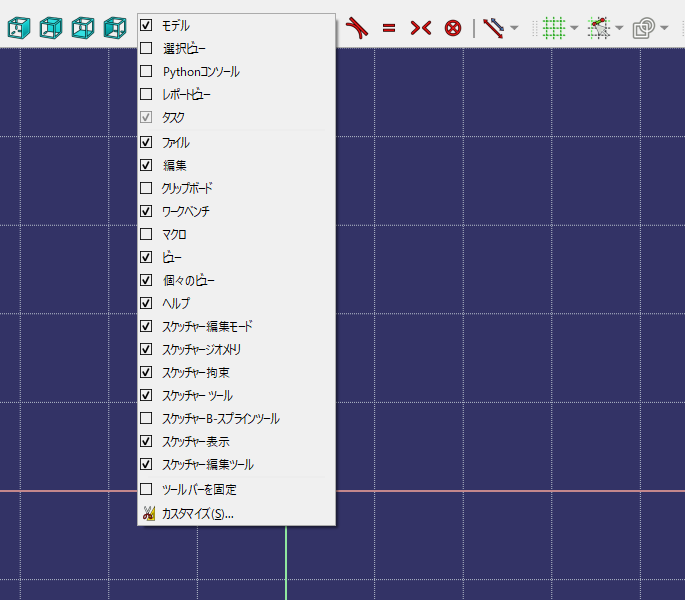685x600 pixels.
Task: Toggle the スケッチャージオメトリ entry
Action: [236, 349]
